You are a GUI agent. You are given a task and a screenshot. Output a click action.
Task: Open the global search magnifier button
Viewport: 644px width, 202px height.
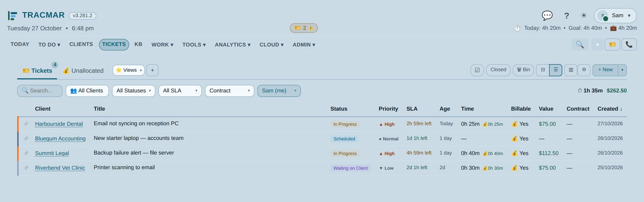coord(580,44)
